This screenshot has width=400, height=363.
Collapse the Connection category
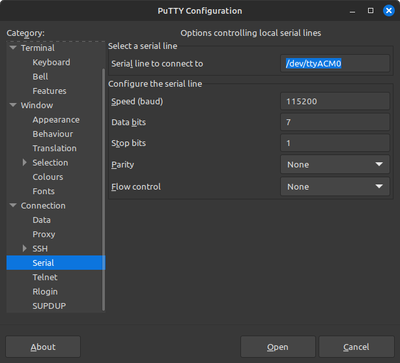(13, 205)
